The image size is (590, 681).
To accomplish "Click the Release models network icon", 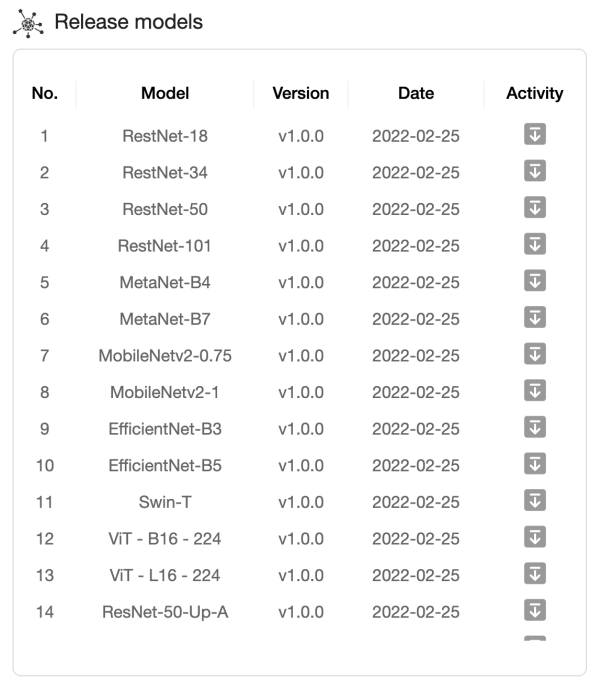I will click(x=28, y=23).
